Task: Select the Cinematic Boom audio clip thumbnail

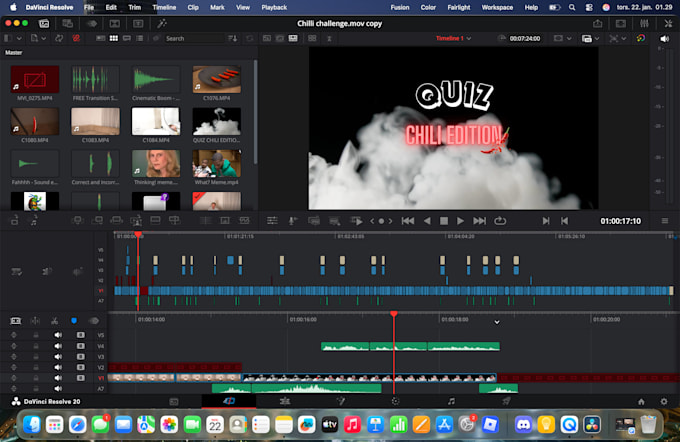Action: coord(156,79)
